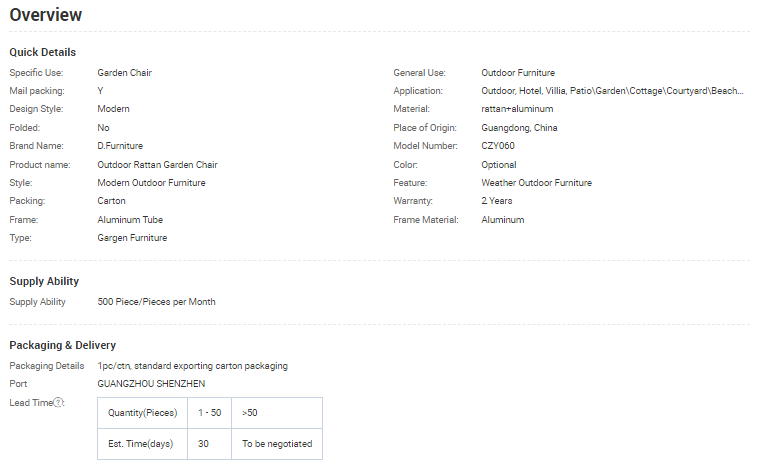The height and width of the screenshot is (467, 757).
Task: Select the Optional color value
Action: coord(499,165)
